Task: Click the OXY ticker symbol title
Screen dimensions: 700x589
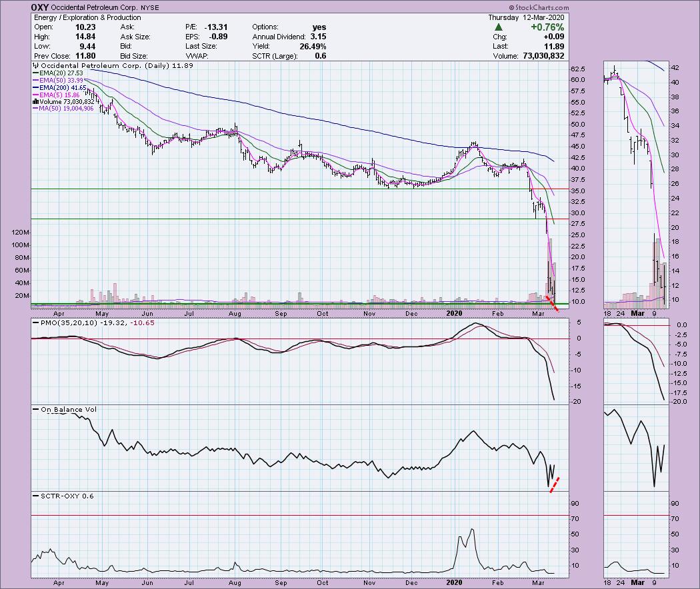Action: point(40,7)
